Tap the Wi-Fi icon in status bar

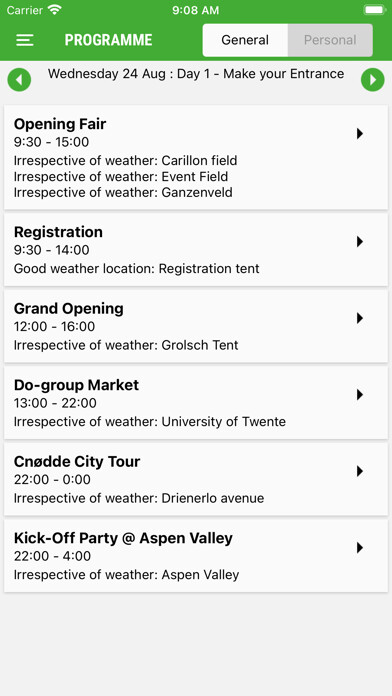click(55, 10)
